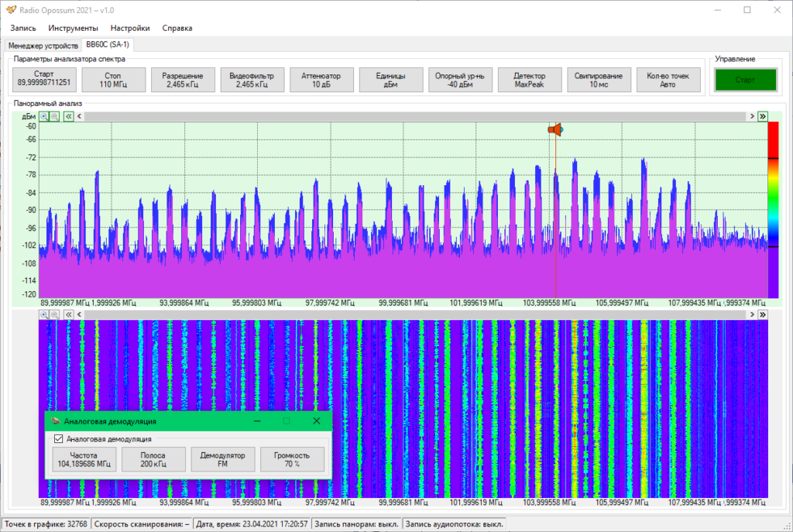Jump to spectrum start with double-left arrow
Viewport: 793px width, 532px height.
coord(68,116)
